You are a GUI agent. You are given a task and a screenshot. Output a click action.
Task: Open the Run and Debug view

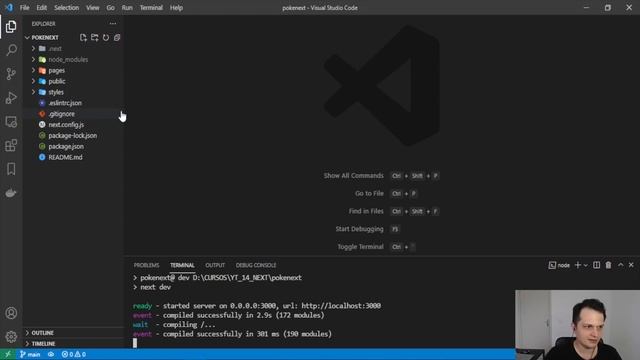11,98
